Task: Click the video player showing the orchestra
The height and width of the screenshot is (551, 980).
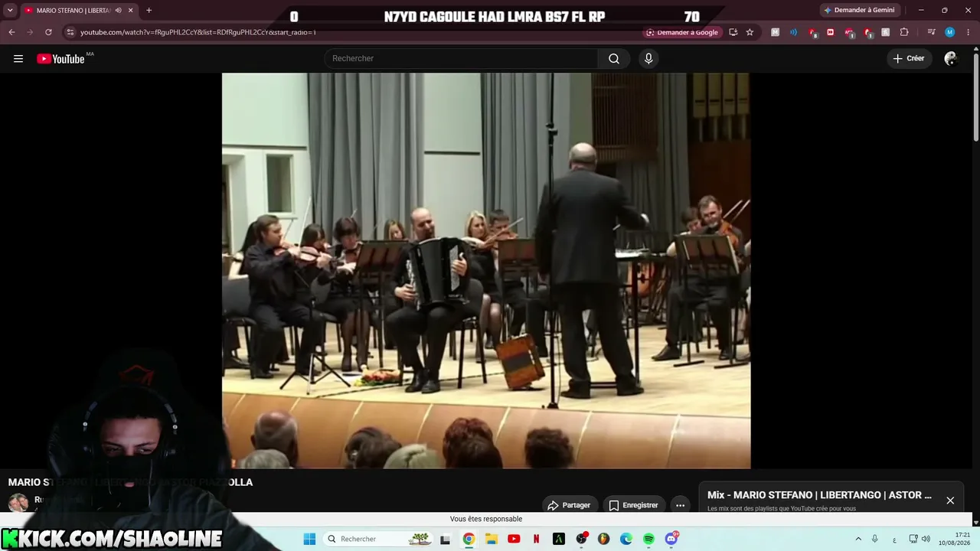Action: [x=486, y=270]
